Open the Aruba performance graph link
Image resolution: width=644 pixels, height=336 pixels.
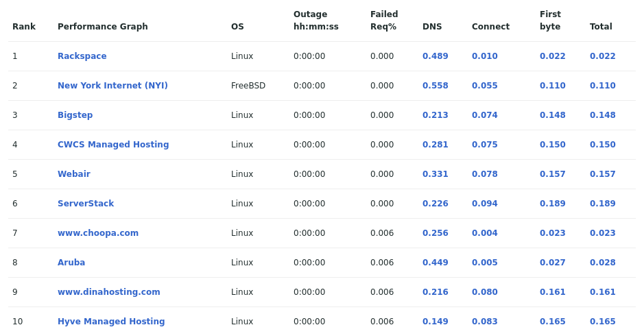pyautogui.click(x=71, y=263)
